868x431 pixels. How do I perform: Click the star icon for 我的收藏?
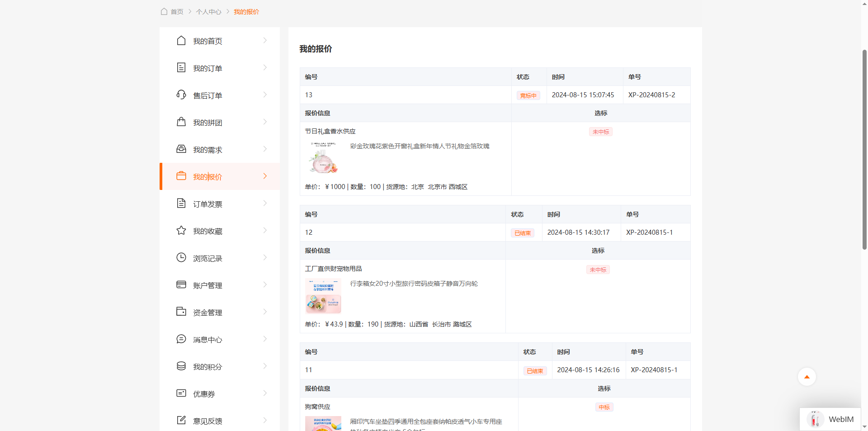tap(181, 231)
